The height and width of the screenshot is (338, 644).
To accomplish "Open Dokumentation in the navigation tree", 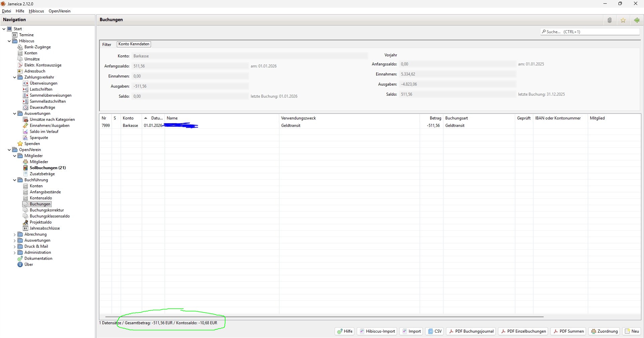I will 38,258.
